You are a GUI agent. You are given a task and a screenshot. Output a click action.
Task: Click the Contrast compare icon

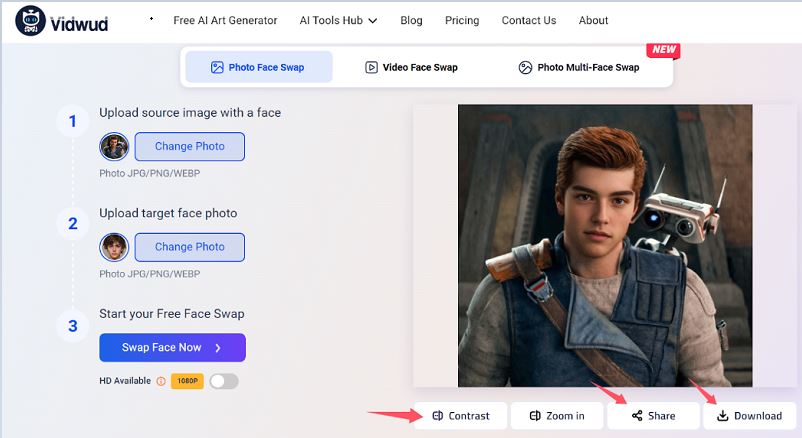tap(438, 415)
